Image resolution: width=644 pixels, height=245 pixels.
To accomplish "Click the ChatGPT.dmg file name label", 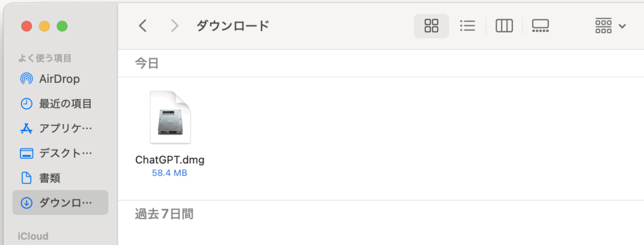I will tap(170, 160).
